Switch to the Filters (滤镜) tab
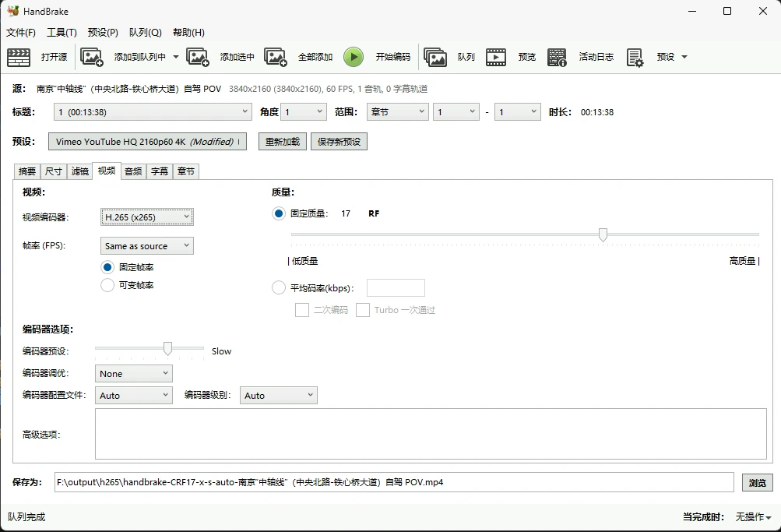 point(79,171)
